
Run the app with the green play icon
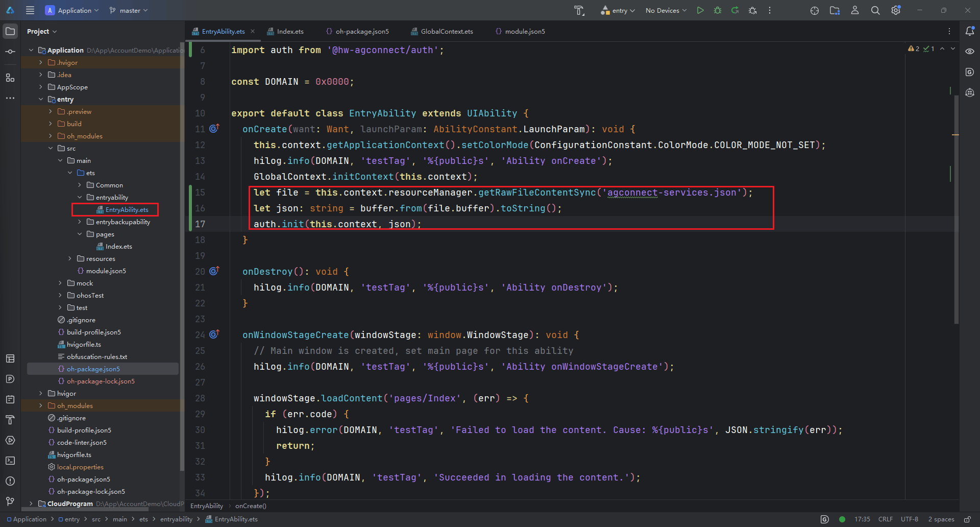pos(700,10)
